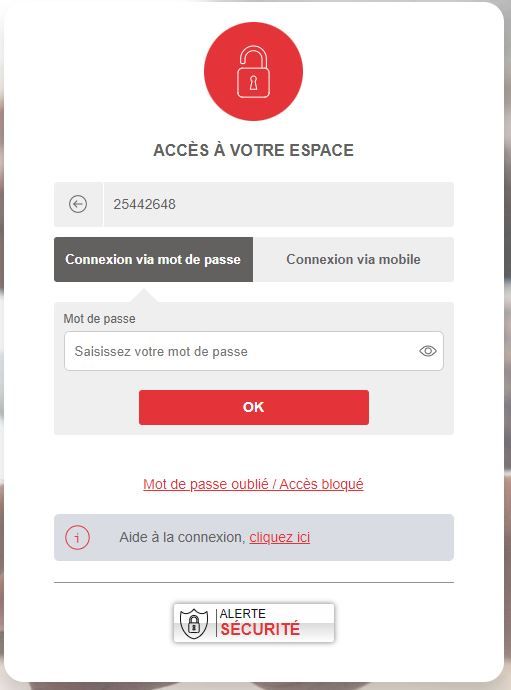
Task: Click the circled info icon
Action: pos(77,537)
